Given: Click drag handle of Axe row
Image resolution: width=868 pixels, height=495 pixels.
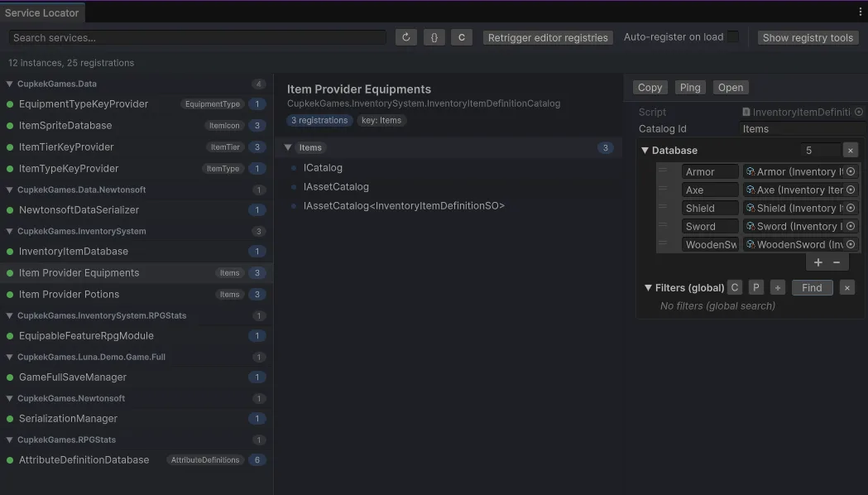Looking at the screenshot, I should coord(663,189).
